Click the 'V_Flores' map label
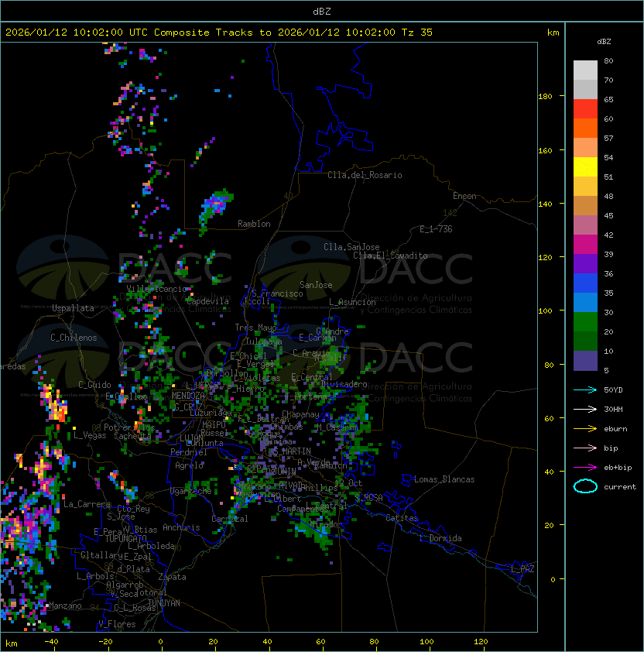644x652 pixels. pos(117,624)
